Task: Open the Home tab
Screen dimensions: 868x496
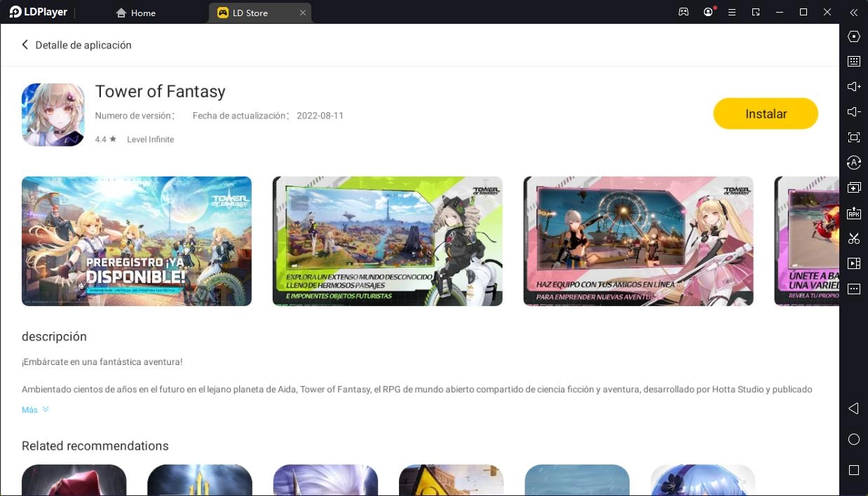Action: pyautogui.click(x=135, y=13)
